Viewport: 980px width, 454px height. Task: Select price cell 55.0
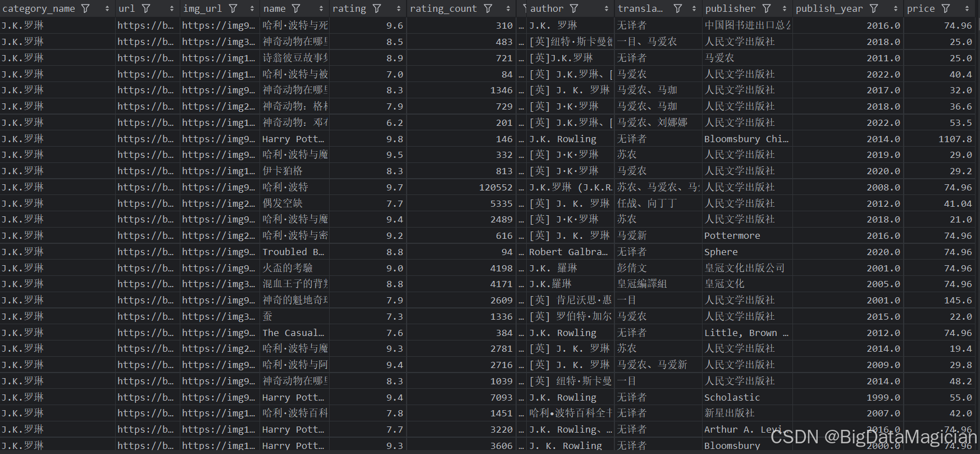click(961, 397)
